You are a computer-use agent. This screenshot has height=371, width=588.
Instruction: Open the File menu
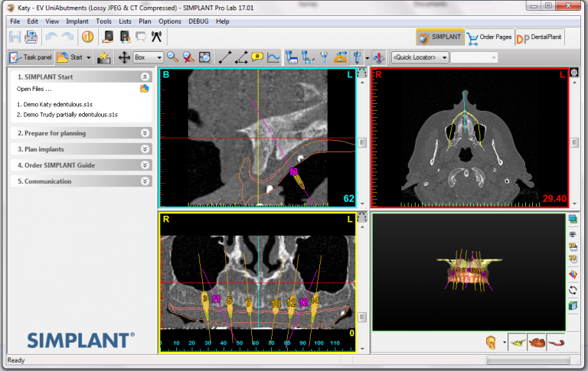[x=15, y=21]
